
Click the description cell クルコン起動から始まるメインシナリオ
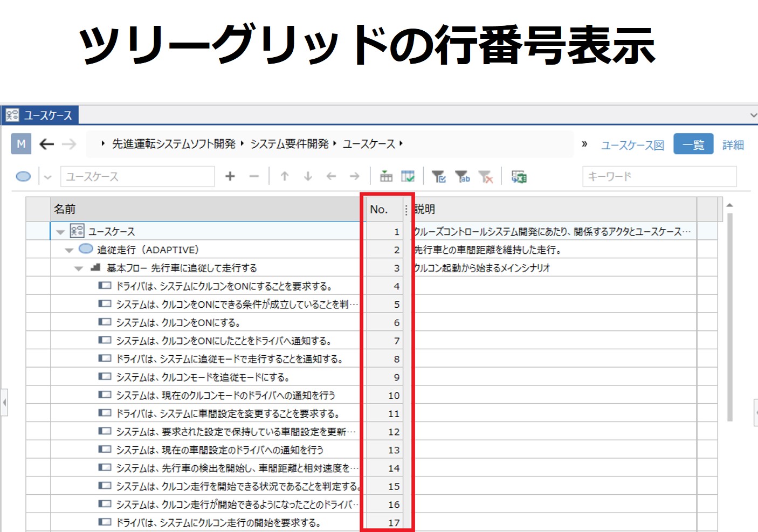pyautogui.click(x=554, y=268)
